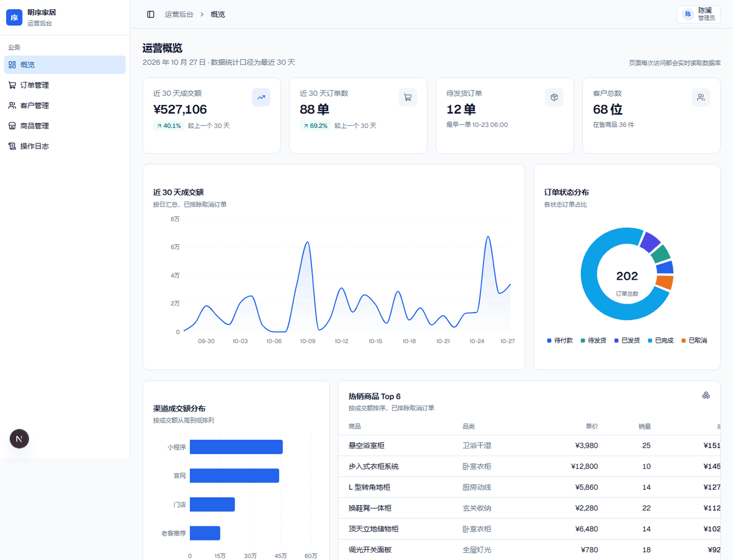This screenshot has height=560, width=733.
Task: Click the ¥527,106 sales figure
Action: [x=180, y=109]
